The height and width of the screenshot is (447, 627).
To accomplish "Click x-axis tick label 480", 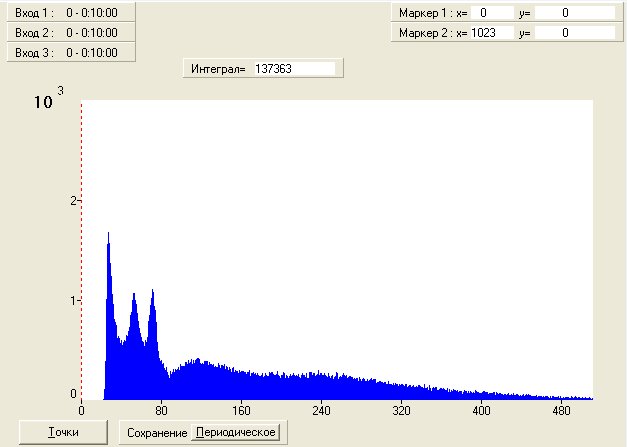I will coord(561,411).
